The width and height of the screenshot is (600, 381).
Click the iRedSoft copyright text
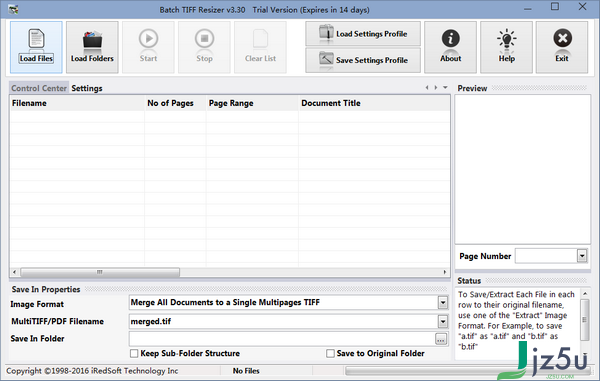click(92, 371)
